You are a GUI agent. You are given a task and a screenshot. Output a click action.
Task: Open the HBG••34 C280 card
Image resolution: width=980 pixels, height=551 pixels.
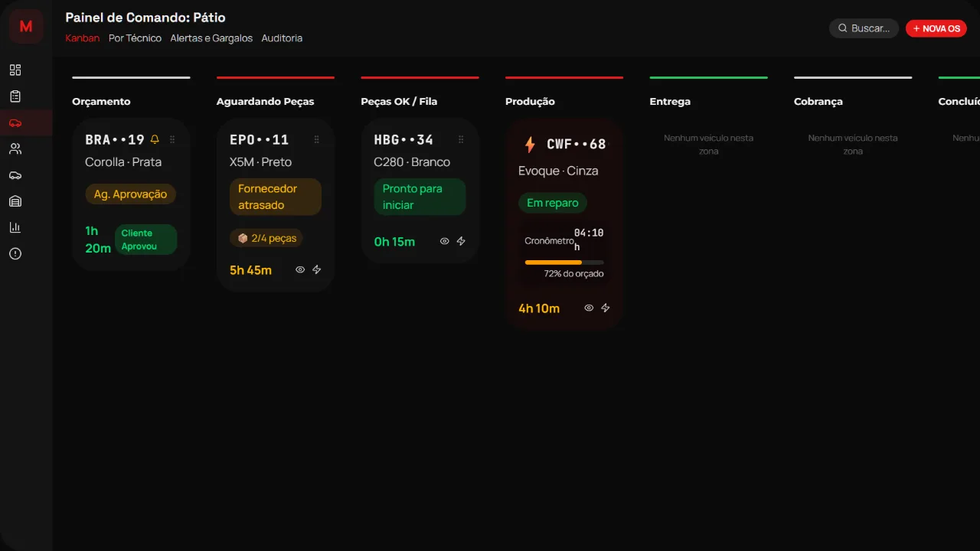point(420,191)
